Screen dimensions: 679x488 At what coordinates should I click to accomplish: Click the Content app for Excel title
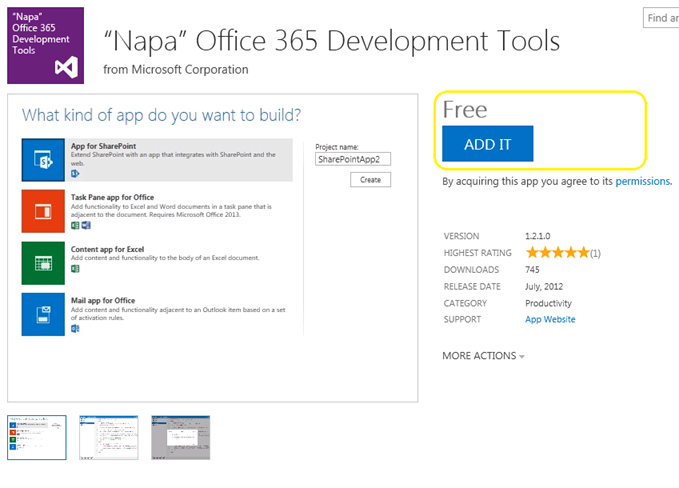point(107,249)
